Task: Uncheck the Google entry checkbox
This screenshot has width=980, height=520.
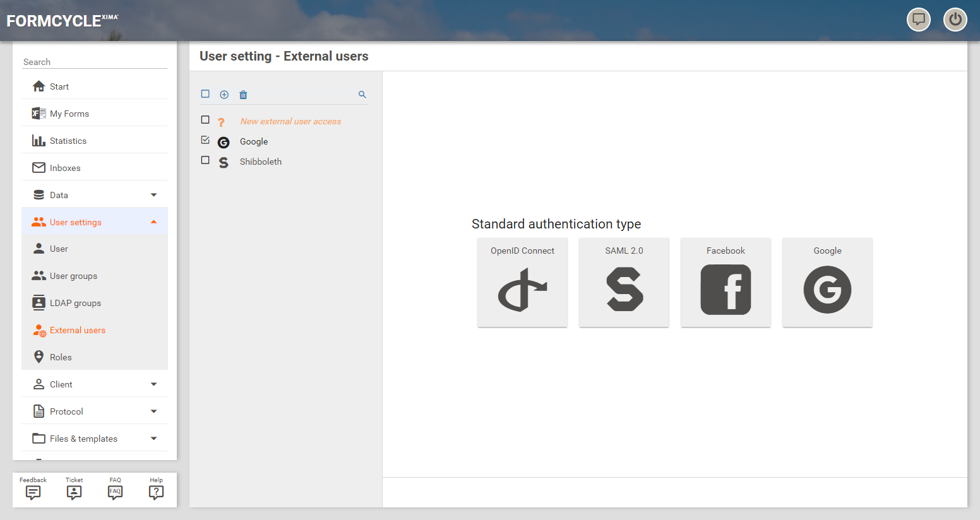Action: pos(205,140)
